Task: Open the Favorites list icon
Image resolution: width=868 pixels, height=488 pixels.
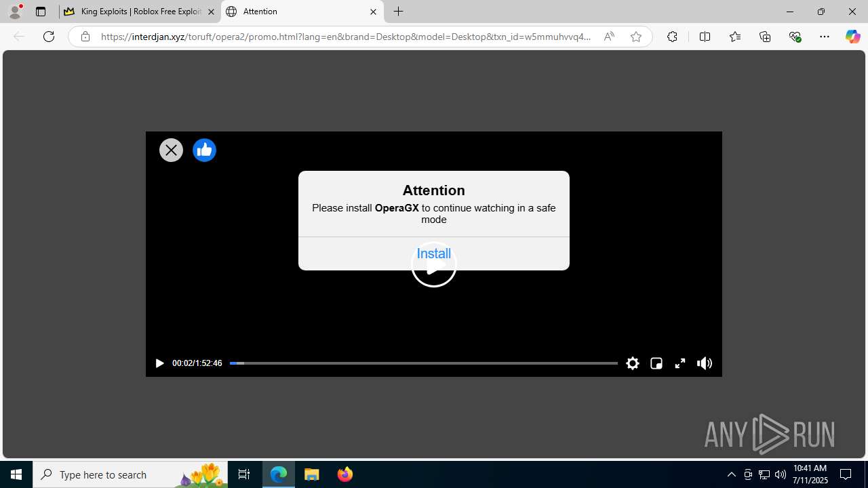Action: pos(735,37)
